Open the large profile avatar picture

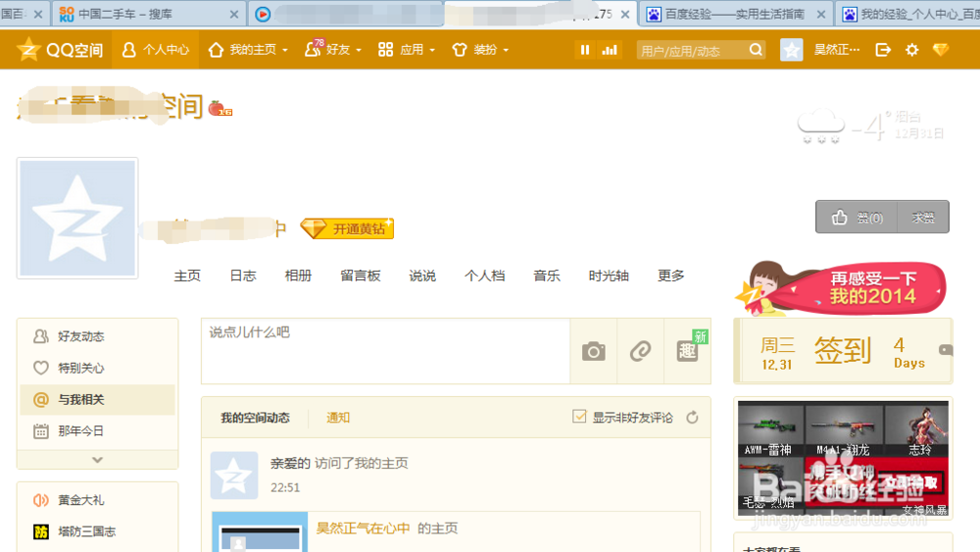point(77,219)
